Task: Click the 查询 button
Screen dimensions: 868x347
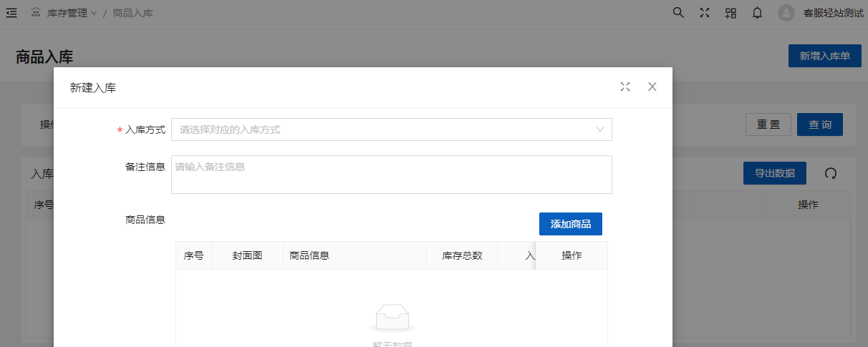Action: click(819, 124)
